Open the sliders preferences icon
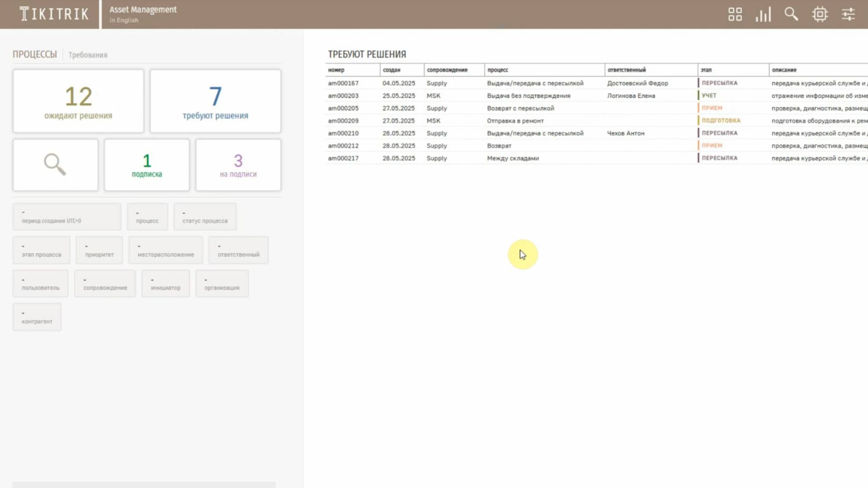Screen dimensions: 868x488 848,14
